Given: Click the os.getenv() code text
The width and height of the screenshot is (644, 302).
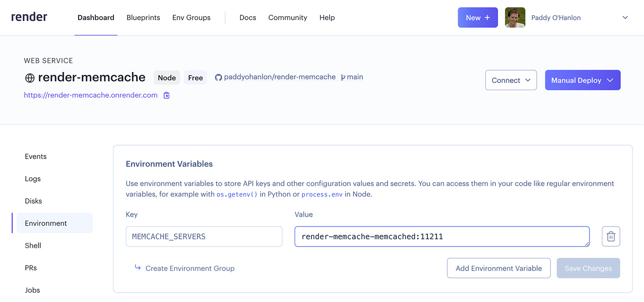Looking at the screenshot, I should 237,195.
